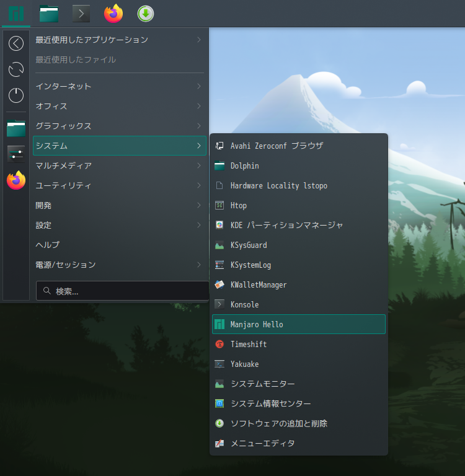Click the システムモニター graph icon
The height and width of the screenshot is (476, 465).
pyautogui.click(x=219, y=384)
